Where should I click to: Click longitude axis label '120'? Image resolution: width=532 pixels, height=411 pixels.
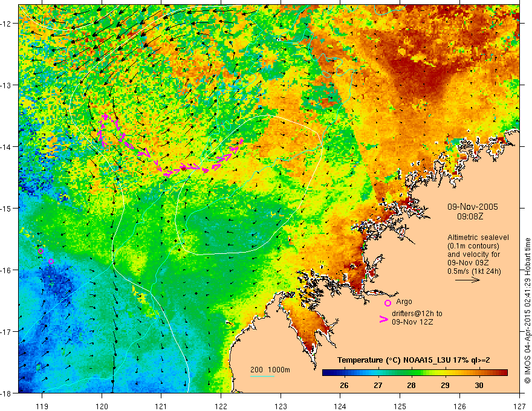click(x=102, y=406)
